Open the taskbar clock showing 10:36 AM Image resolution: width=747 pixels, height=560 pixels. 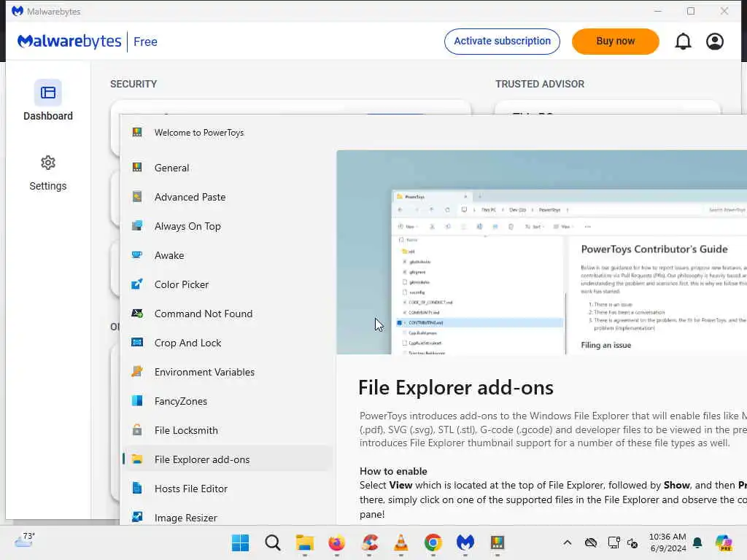[667, 542]
